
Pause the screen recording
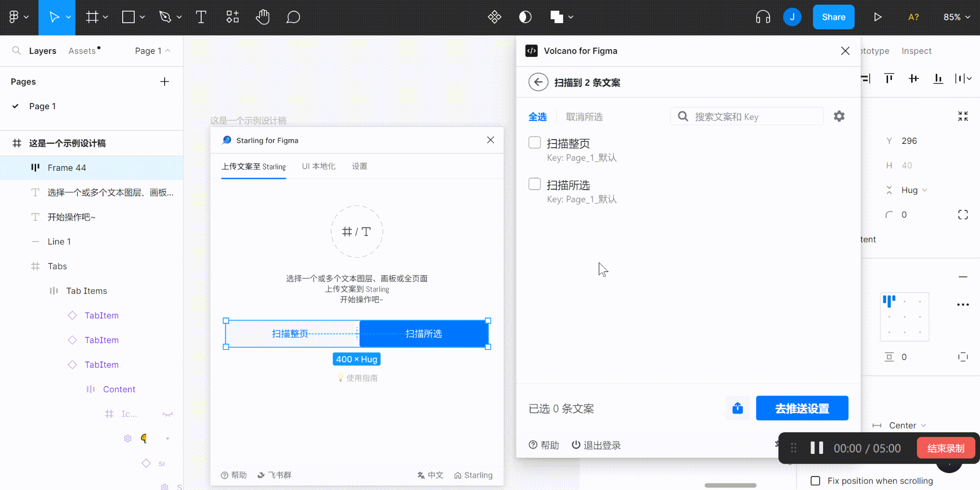816,448
